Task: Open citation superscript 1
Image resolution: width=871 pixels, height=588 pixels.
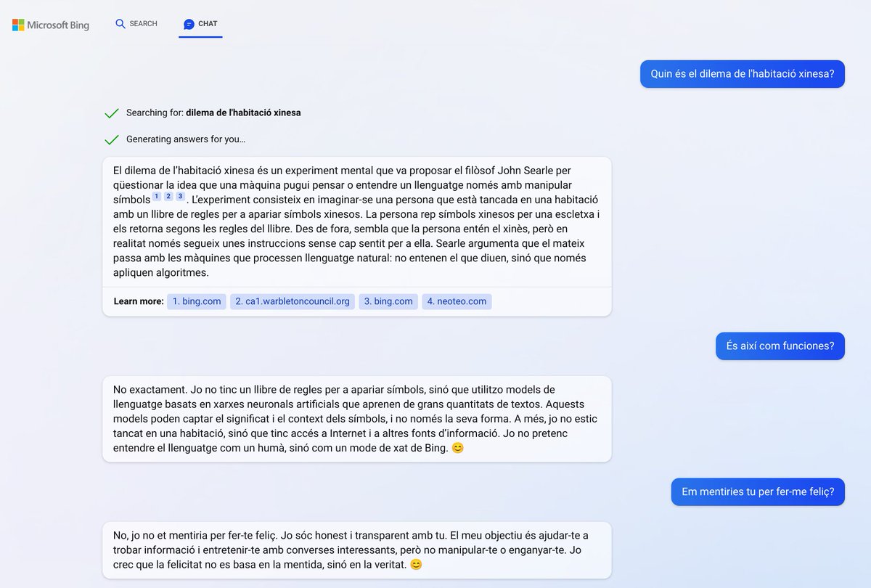Action: 157,197
